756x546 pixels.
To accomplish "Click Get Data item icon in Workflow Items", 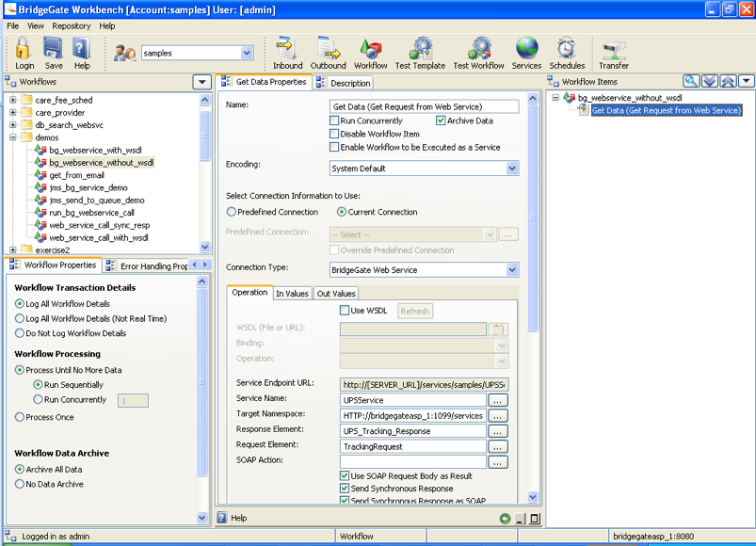I will tap(584, 110).
